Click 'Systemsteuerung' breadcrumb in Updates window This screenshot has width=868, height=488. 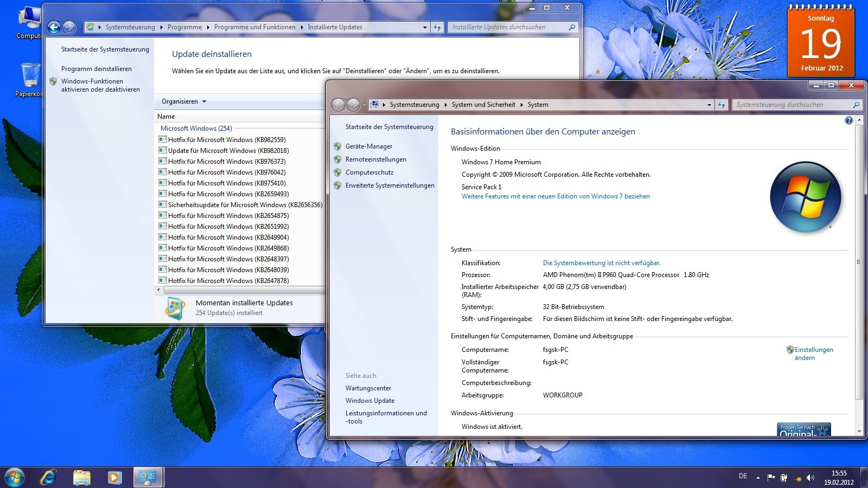[130, 27]
